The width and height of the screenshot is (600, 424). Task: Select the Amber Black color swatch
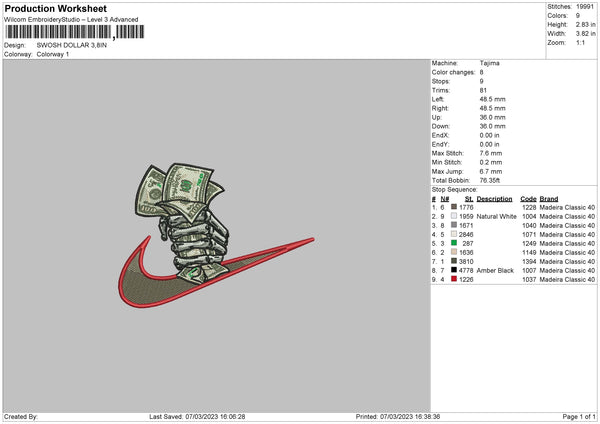coord(454,270)
